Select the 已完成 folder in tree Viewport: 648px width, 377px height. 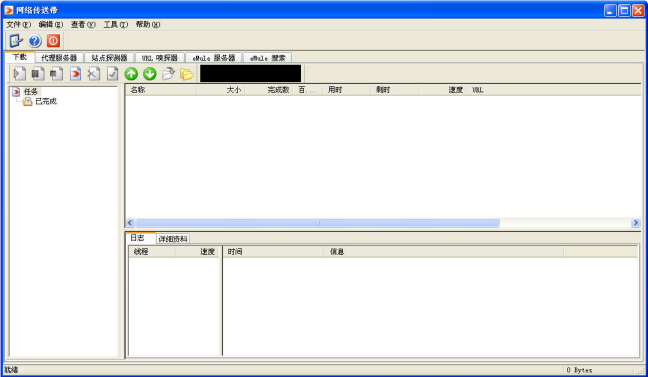click(45, 101)
